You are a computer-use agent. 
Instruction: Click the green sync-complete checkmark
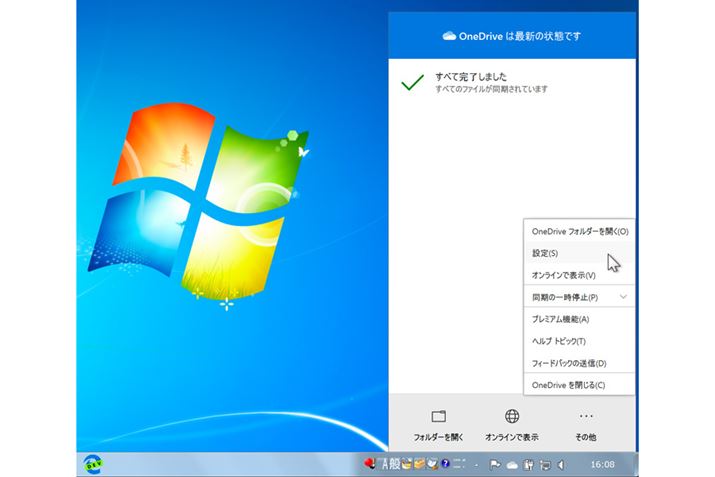click(412, 82)
